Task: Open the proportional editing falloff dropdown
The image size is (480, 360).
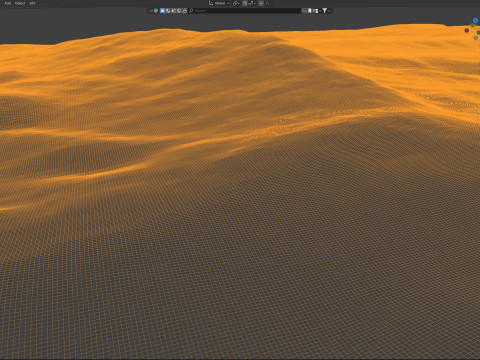Action: pos(268,3)
